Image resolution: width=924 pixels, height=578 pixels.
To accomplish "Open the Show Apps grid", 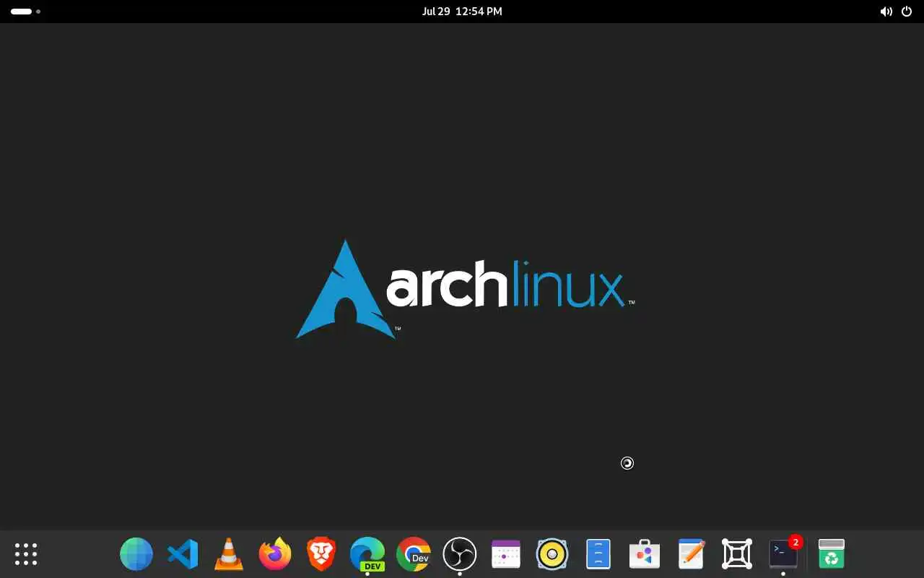I will [26, 554].
